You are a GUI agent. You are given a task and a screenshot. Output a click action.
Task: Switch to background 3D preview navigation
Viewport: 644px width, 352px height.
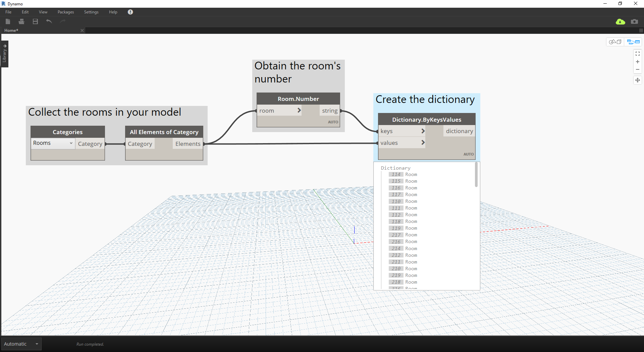click(615, 42)
